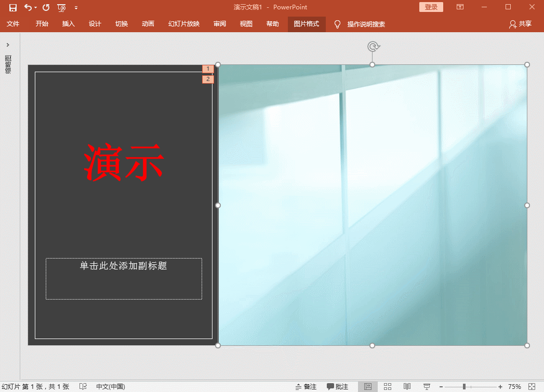Select animation marker 1

[208, 69]
